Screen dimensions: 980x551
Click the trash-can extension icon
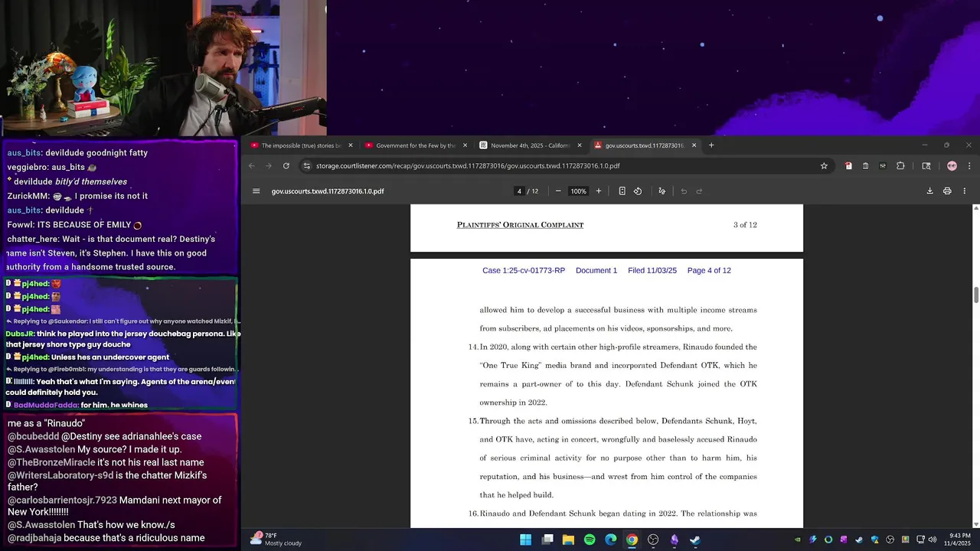point(865,166)
